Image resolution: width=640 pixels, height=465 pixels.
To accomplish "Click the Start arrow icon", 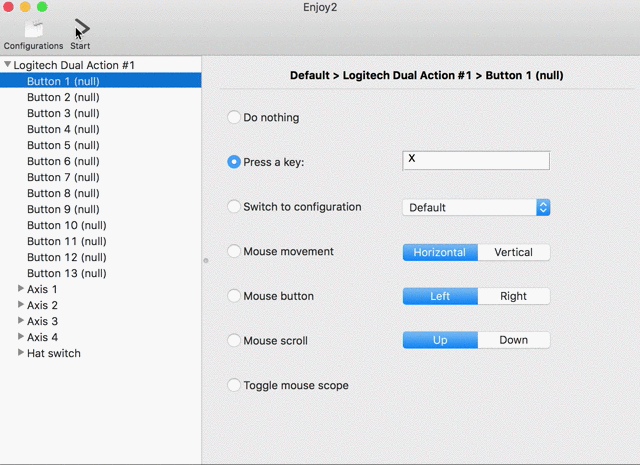I will (x=82, y=29).
